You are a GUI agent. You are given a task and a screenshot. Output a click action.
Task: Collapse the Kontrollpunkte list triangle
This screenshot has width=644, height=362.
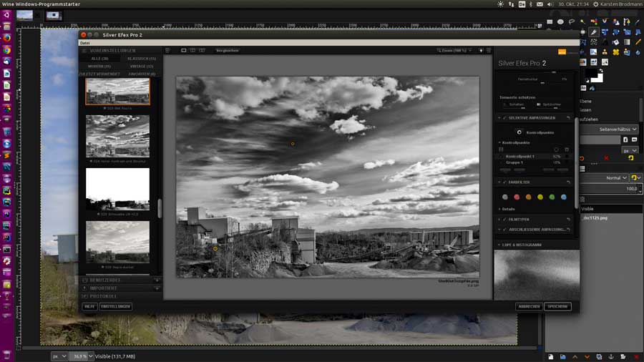tap(499, 142)
